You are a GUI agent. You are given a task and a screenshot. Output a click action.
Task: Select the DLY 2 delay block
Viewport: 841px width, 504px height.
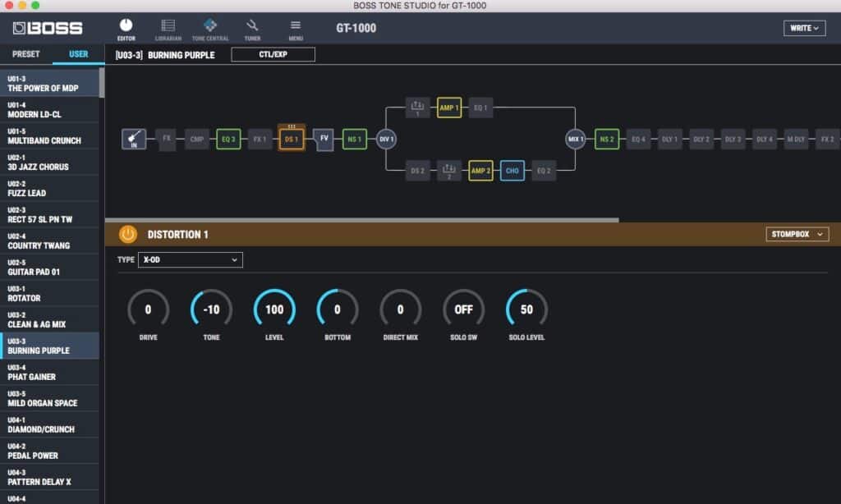[x=701, y=140]
